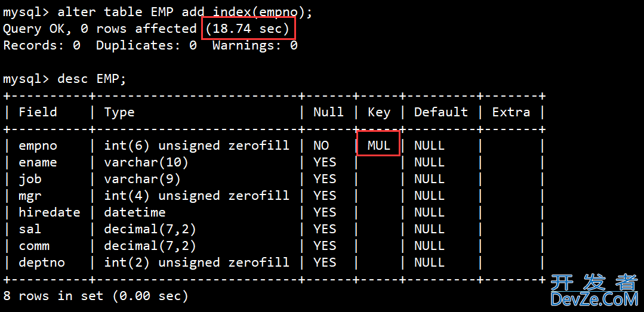
Task: Click the MUL key value for empno
Action: pyautogui.click(x=378, y=146)
